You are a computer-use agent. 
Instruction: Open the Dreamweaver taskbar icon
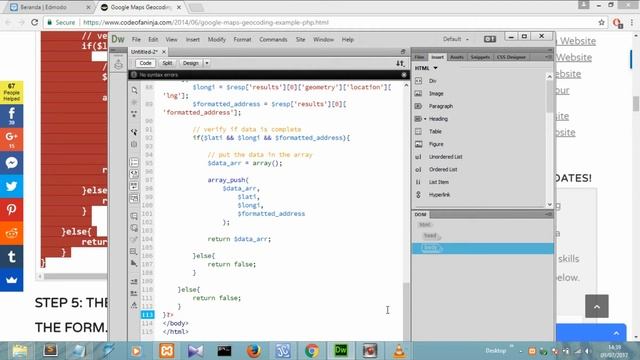click(x=340, y=350)
